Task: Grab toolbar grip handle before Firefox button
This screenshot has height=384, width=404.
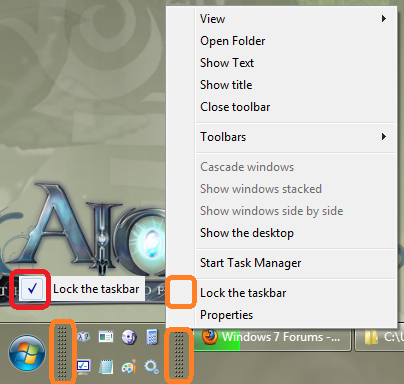Action: [179, 354]
